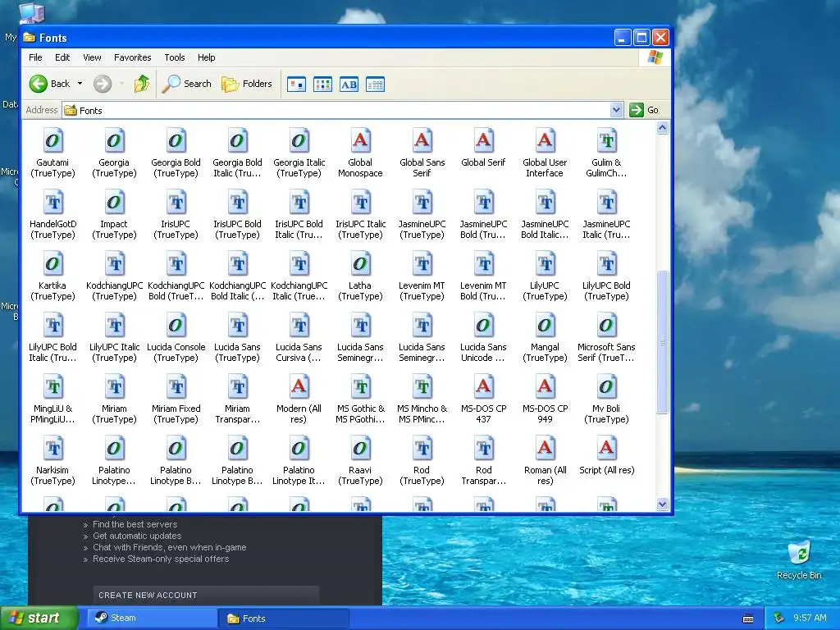The height and width of the screenshot is (630, 840).
Task: Select the MS Gothic & MS PGothic font
Action: (361, 399)
